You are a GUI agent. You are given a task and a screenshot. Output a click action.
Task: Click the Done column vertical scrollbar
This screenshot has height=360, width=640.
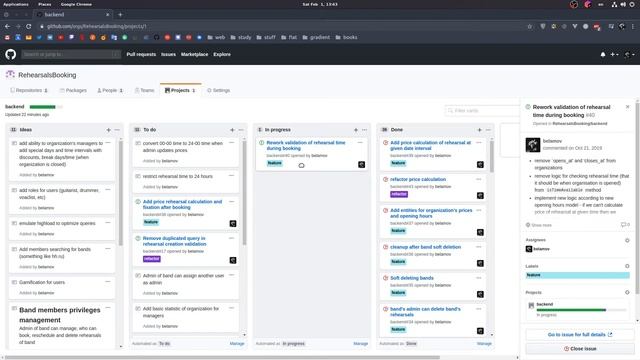[x=491, y=156]
